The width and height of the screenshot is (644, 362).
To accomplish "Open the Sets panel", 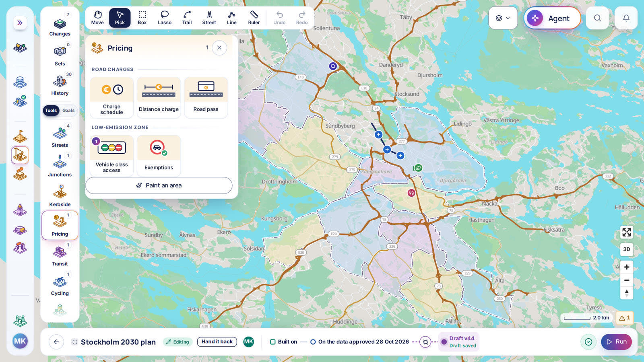I will point(60,55).
